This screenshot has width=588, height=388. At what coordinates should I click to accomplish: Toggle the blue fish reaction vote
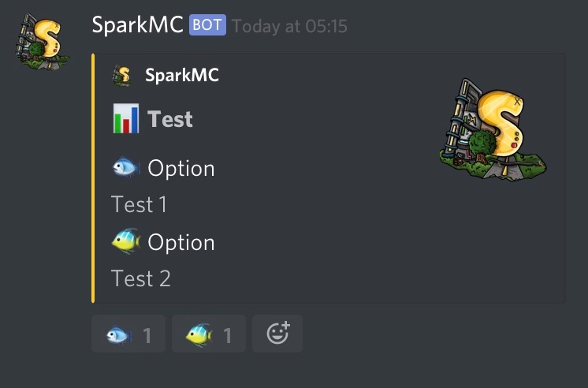tap(128, 334)
